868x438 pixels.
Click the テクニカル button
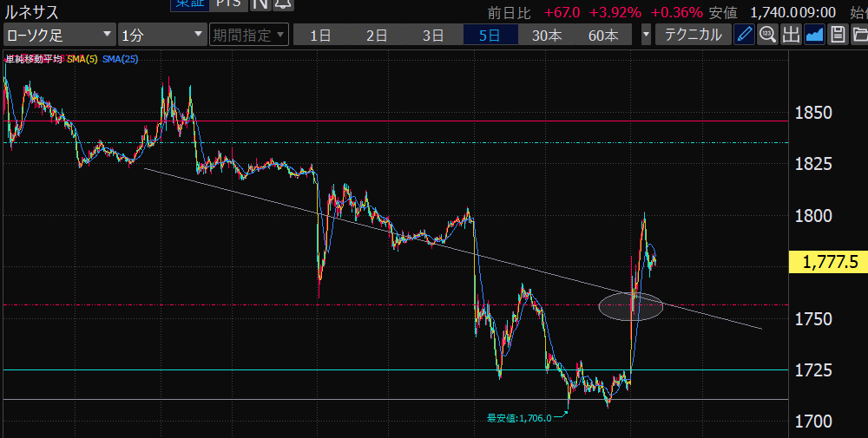693,36
